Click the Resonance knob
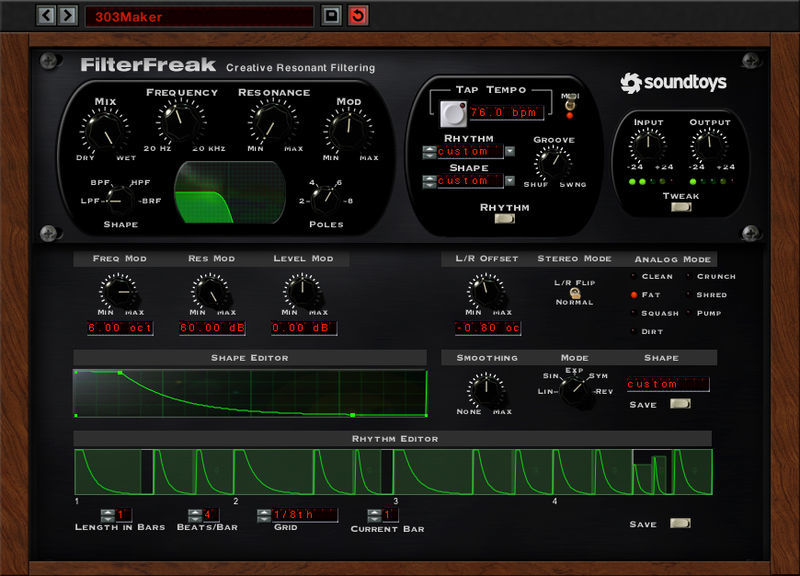Screen dimensions: 800x576 (x=272, y=122)
